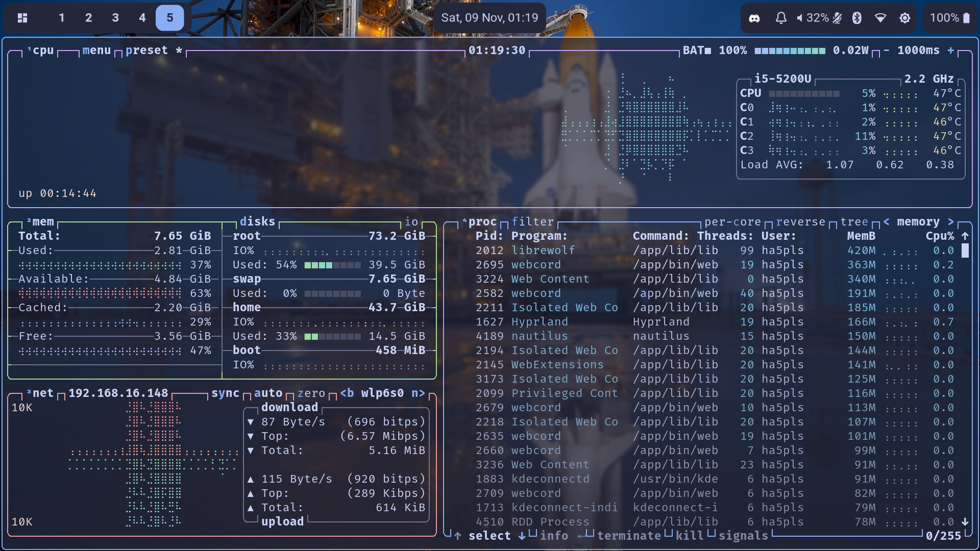980x551 pixels.
Task: Open the btop menu
Action: pos(96,51)
